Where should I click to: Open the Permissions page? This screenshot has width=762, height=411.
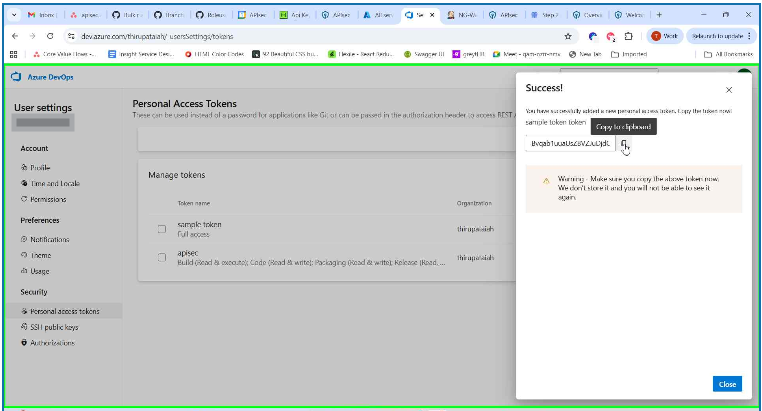click(49, 199)
